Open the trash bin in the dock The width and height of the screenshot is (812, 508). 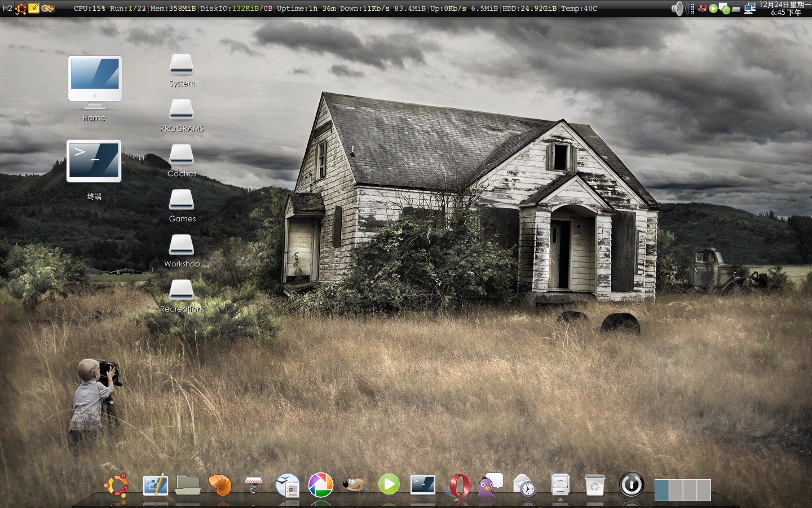[x=594, y=485]
